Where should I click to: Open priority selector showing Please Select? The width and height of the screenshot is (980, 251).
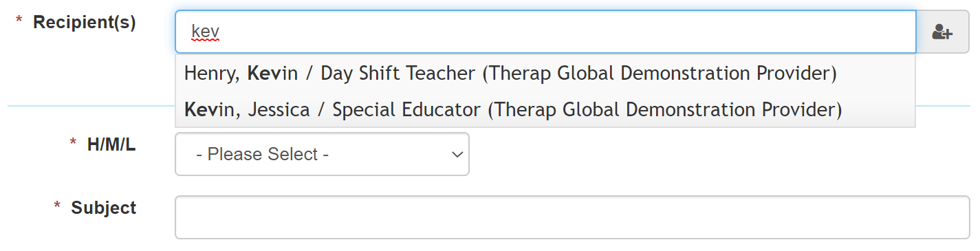coord(322,154)
